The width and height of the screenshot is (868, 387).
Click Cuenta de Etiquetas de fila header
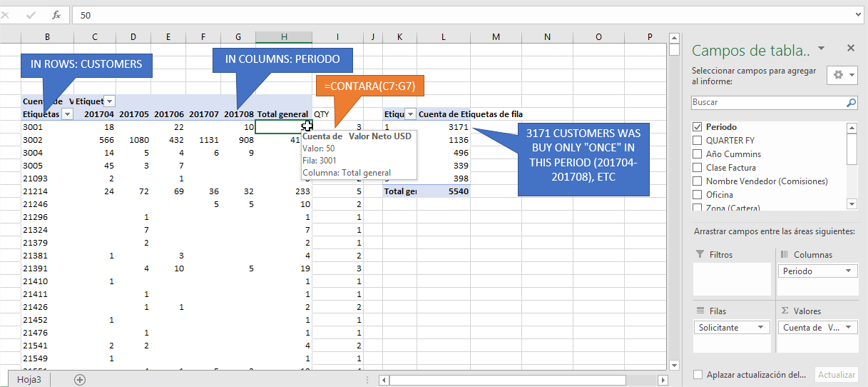470,114
